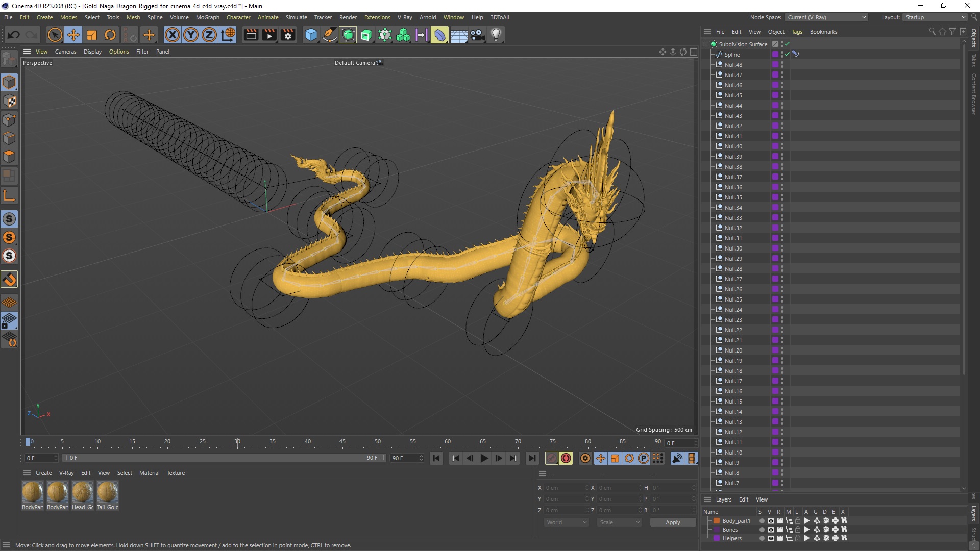
Task: Select Null.30 in object tree
Action: 733,248
